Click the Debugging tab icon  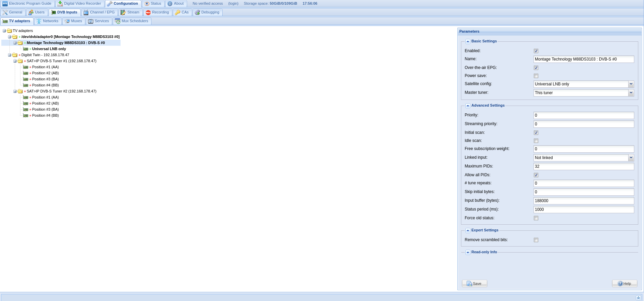pyautogui.click(x=197, y=12)
